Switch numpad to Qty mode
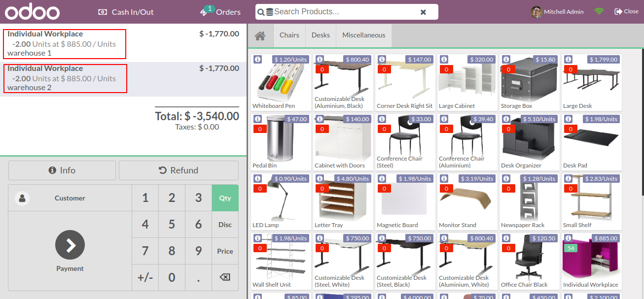 pyautogui.click(x=225, y=198)
